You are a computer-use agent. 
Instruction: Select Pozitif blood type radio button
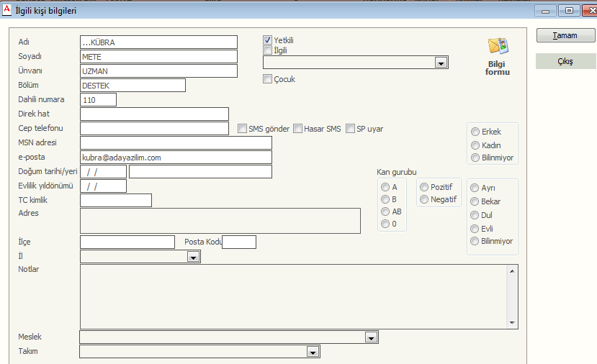pos(425,187)
